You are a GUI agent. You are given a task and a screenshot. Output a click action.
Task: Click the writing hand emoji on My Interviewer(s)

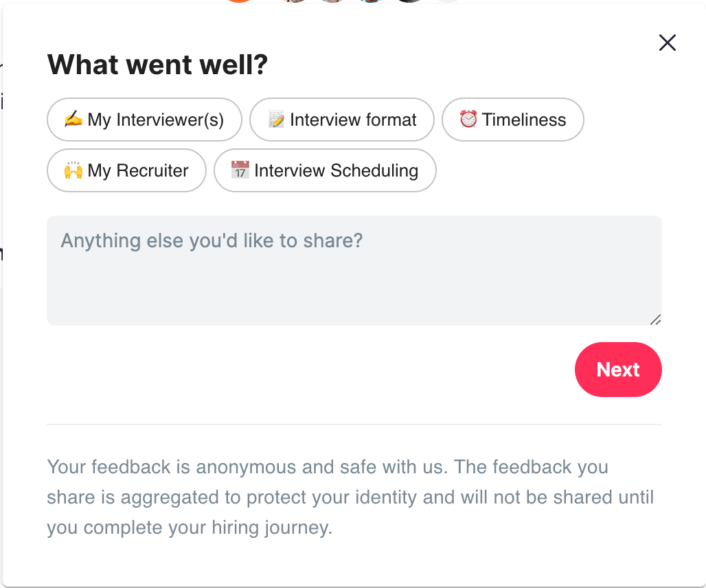click(73, 120)
